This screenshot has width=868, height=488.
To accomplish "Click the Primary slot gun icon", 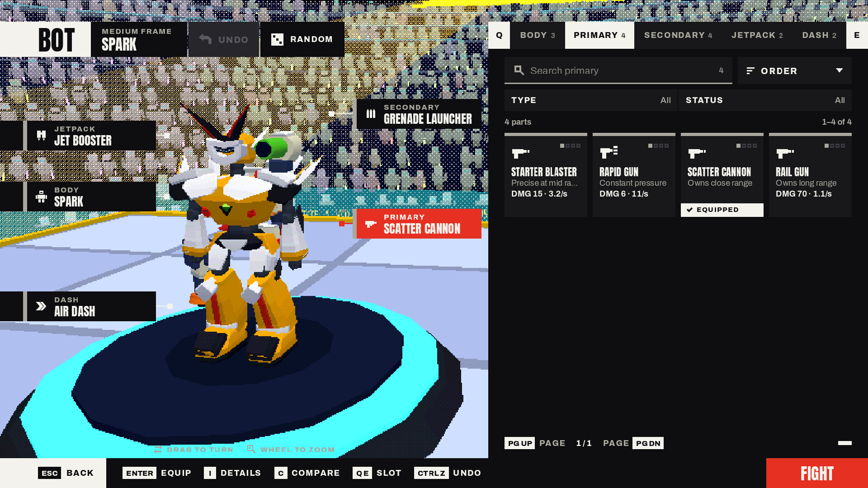I will tap(371, 224).
